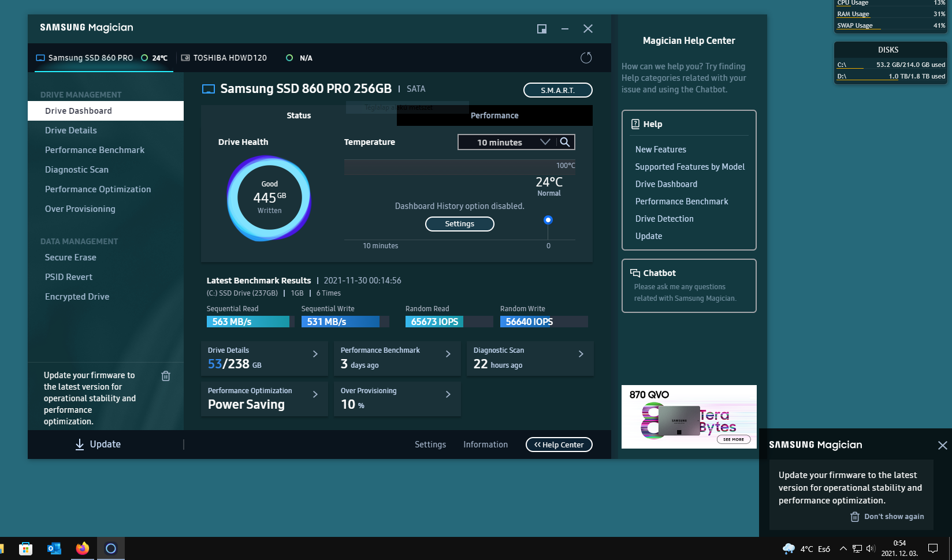Screen dimensions: 952x560
Task: Expand the Drive Details card arrow
Action: pos(315,354)
